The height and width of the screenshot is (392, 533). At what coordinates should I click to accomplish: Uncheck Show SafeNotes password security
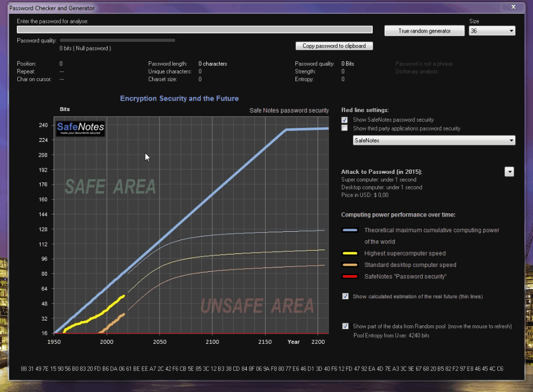[x=345, y=120]
